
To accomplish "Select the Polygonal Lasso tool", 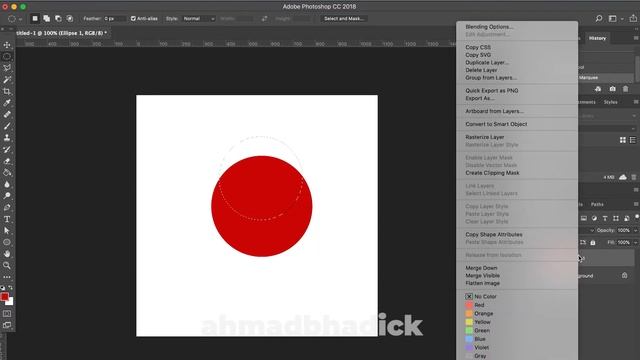I will (x=7, y=68).
